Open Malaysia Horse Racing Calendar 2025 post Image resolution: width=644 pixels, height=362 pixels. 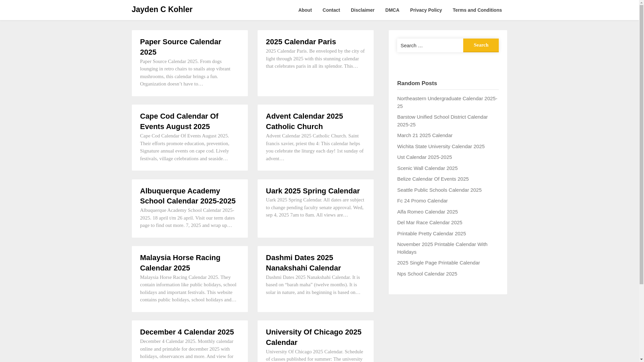pyautogui.click(x=180, y=263)
